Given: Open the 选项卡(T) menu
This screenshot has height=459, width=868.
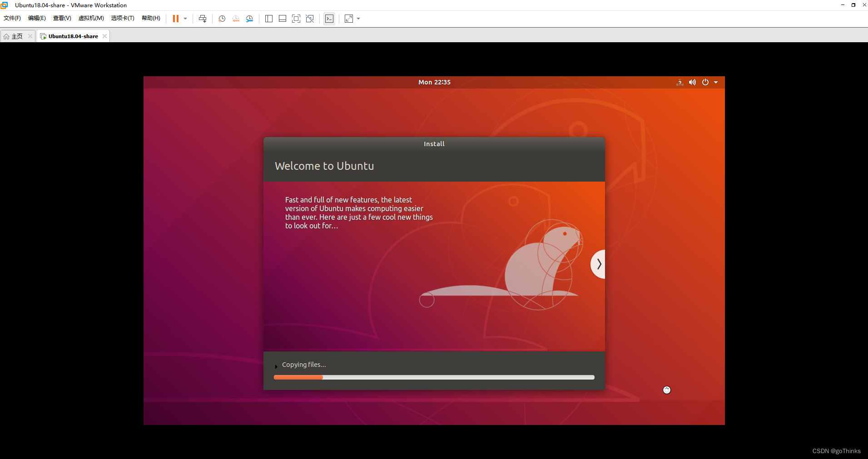Looking at the screenshot, I should coord(123,18).
